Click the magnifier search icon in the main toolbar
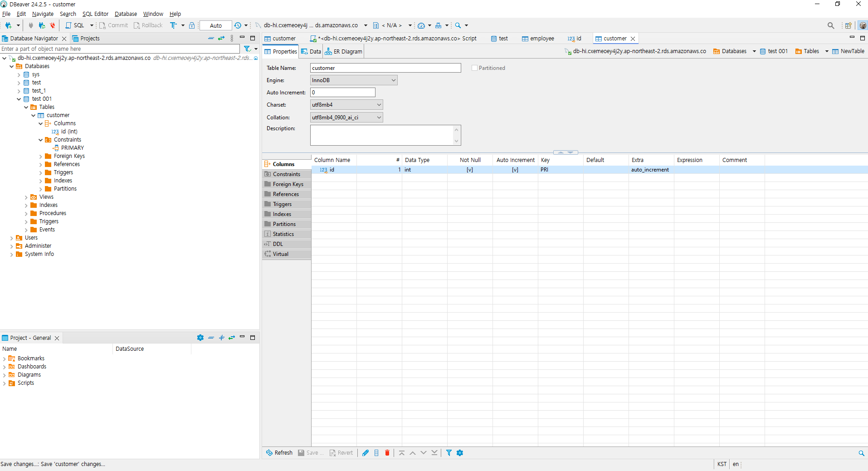 click(x=458, y=25)
